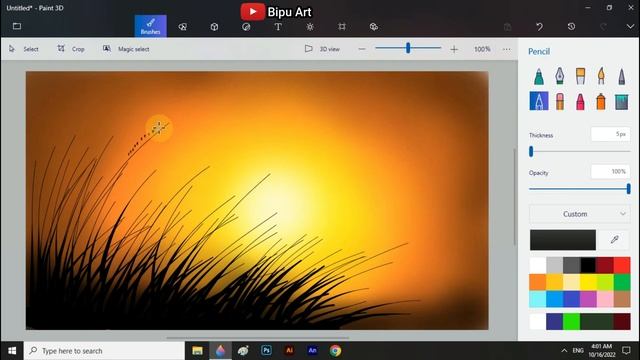The width and height of the screenshot is (640, 360).
Task: Select the Marker brush
Action: click(539, 76)
